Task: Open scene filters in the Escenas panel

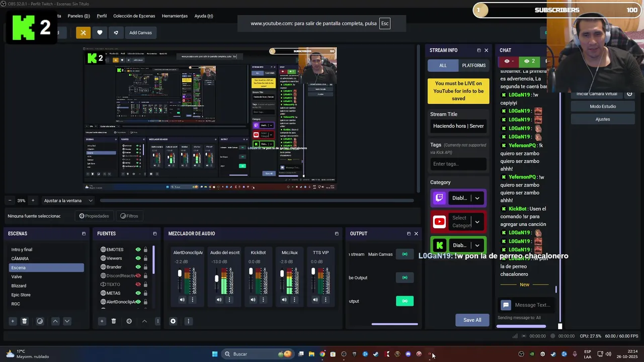Action: click(x=40, y=321)
